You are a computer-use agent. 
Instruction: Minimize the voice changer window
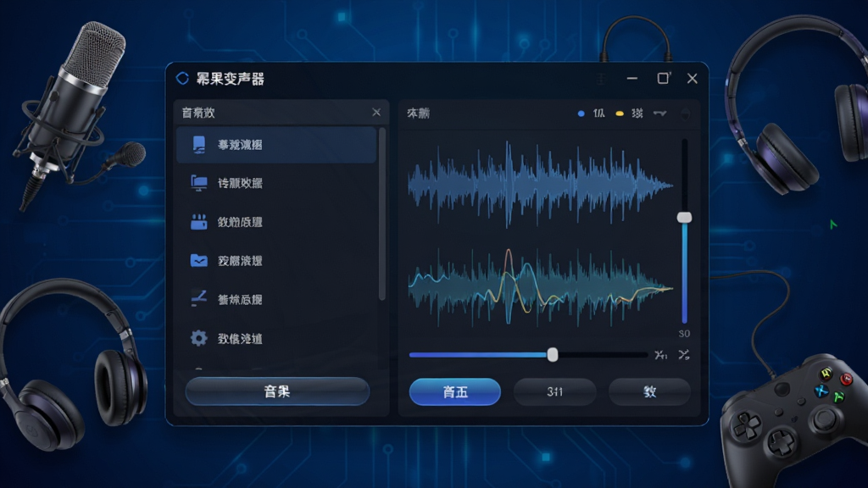coord(632,79)
